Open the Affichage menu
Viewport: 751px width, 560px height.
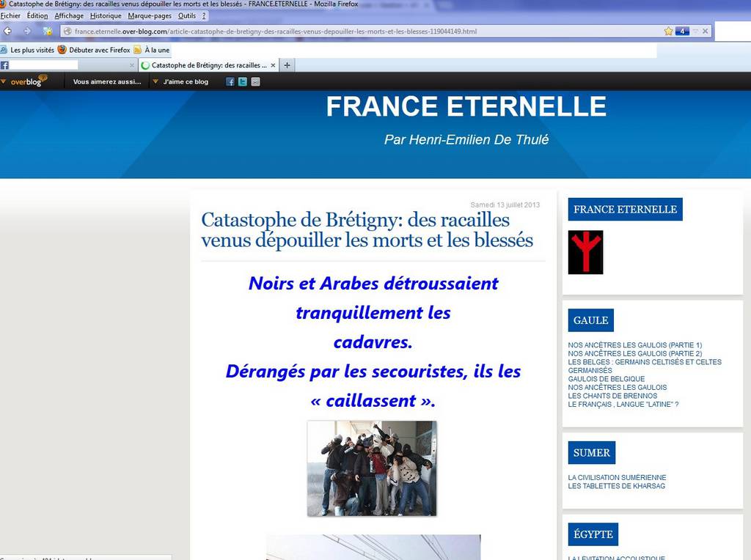click(x=69, y=16)
